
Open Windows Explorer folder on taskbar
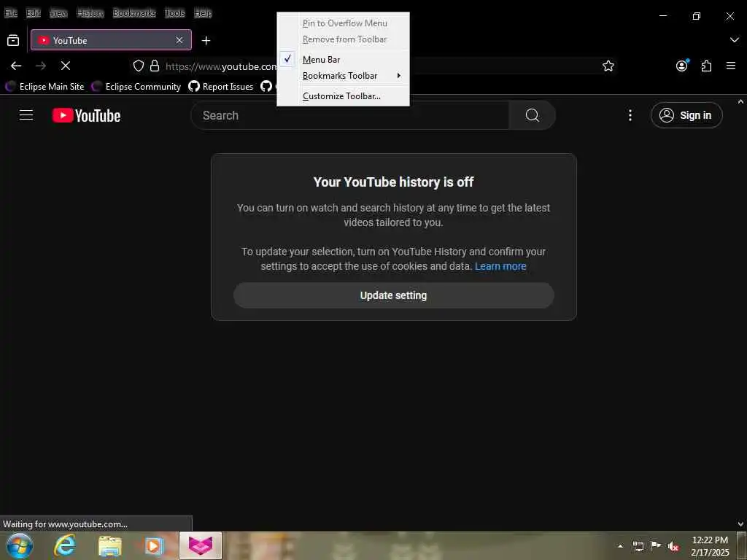[110, 545]
